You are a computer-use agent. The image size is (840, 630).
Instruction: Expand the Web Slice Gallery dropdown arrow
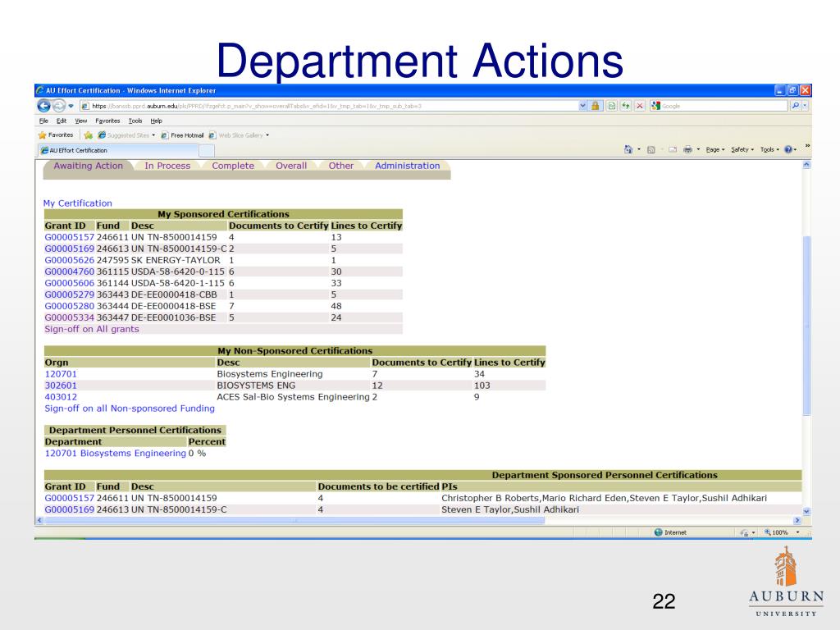pyautogui.click(x=267, y=135)
